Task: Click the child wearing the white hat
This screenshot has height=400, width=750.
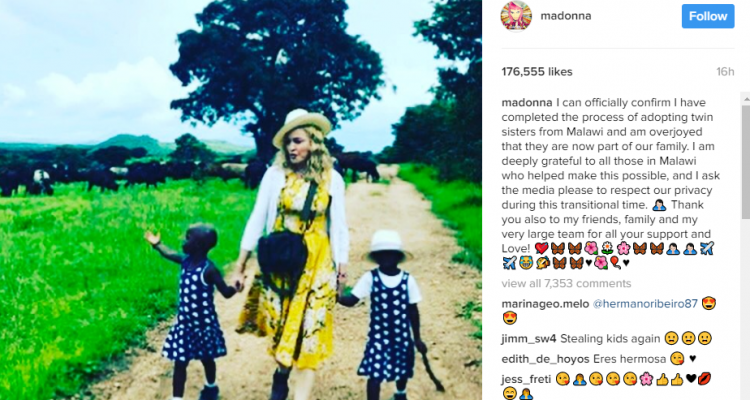Action: (386, 311)
